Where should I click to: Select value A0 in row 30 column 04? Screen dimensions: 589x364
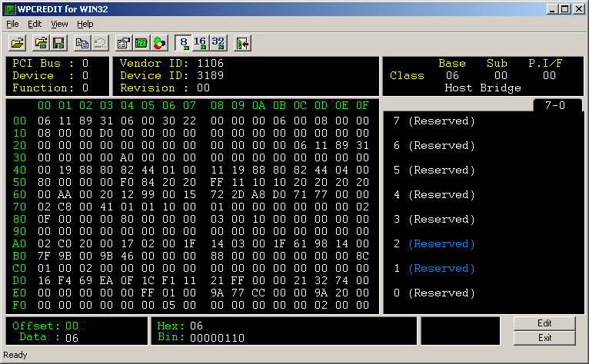pos(127,157)
